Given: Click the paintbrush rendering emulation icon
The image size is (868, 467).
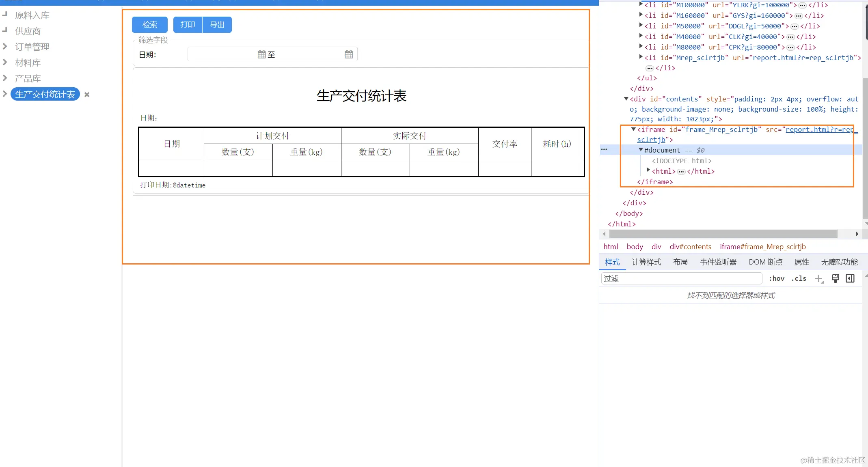Looking at the screenshot, I should (x=835, y=278).
